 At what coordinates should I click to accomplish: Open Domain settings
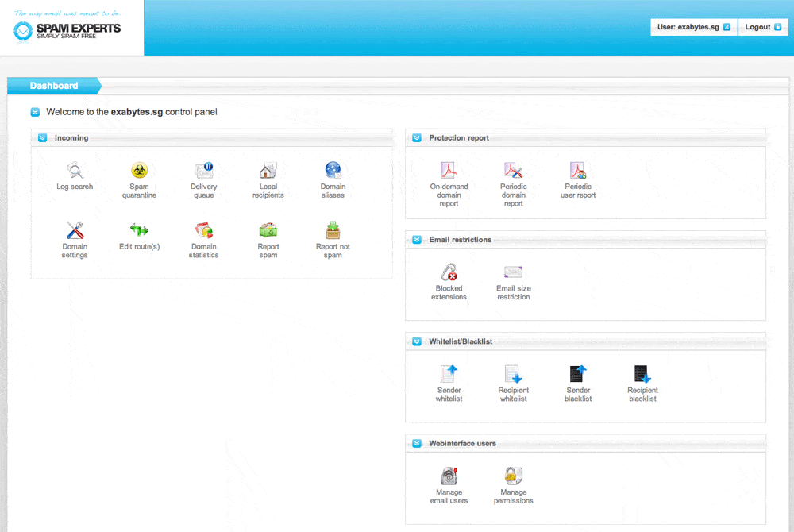[x=75, y=240]
